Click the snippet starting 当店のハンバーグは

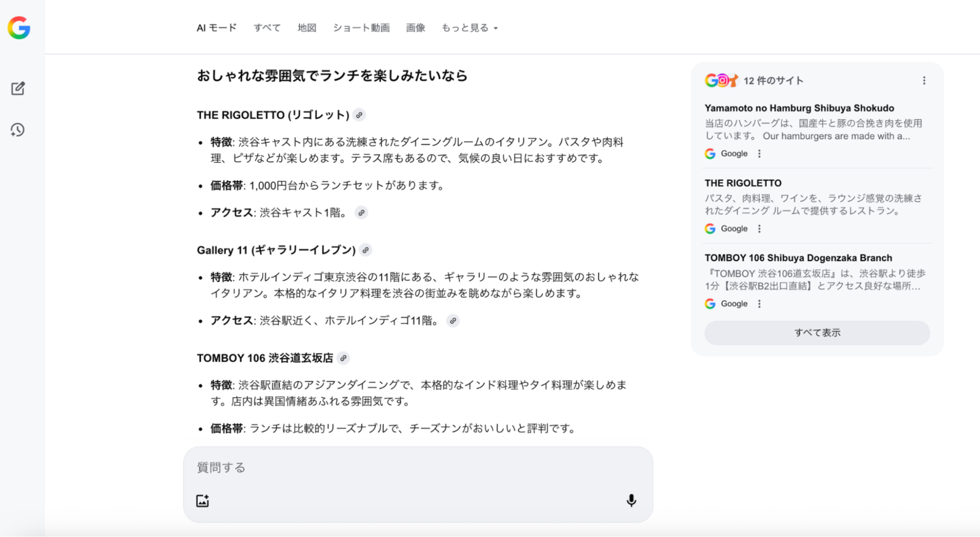pos(813,129)
